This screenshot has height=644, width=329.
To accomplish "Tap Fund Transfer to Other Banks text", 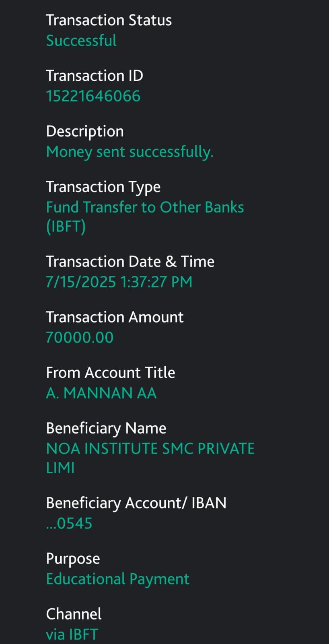I will pyautogui.click(x=145, y=207).
